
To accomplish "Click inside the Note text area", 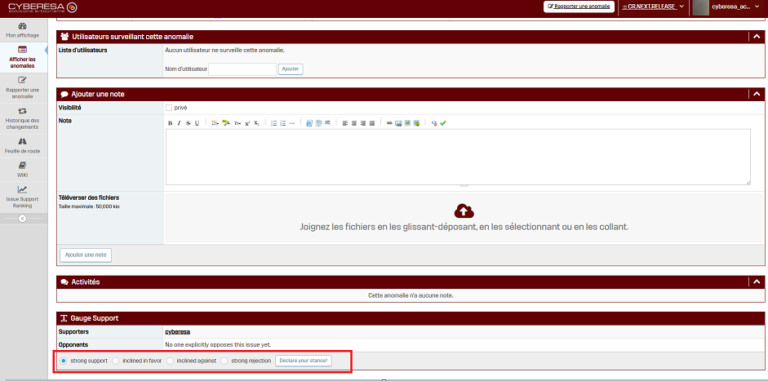I will click(x=458, y=157).
